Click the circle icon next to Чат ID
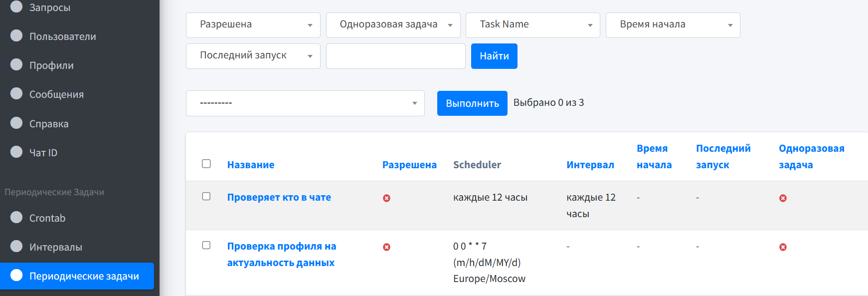This screenshot has height=296, width=868. tap(16, 152)
